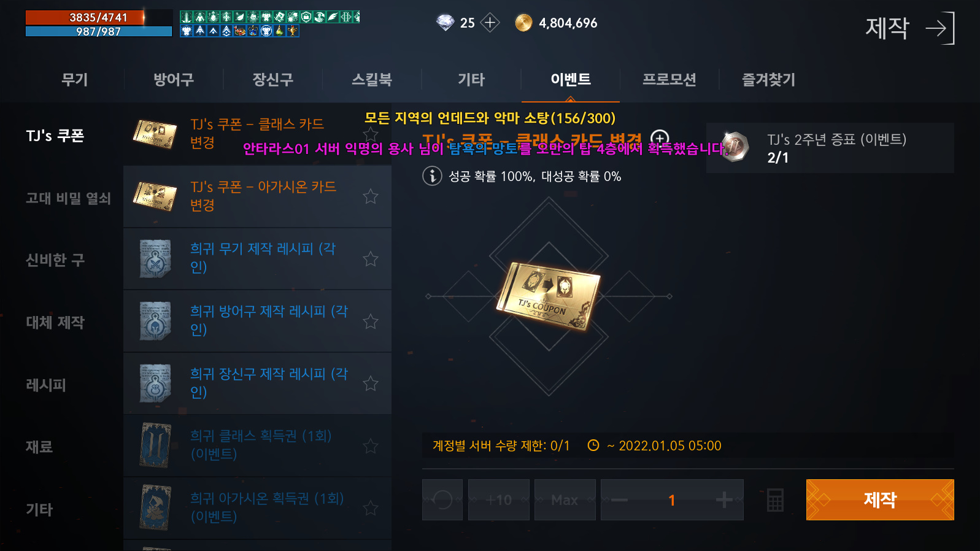Open the 즐겨찾기 favorites tab

(x=768, y=79)
